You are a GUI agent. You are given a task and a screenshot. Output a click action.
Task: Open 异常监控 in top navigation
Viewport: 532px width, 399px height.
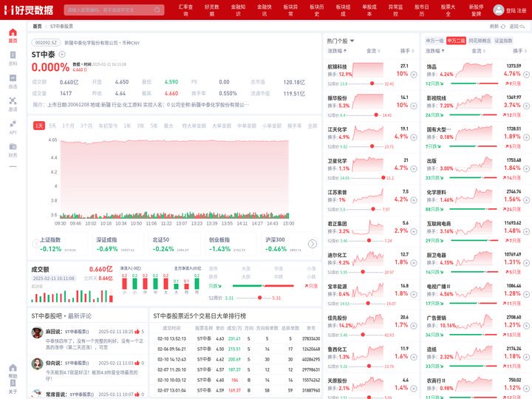coord(395,10)
